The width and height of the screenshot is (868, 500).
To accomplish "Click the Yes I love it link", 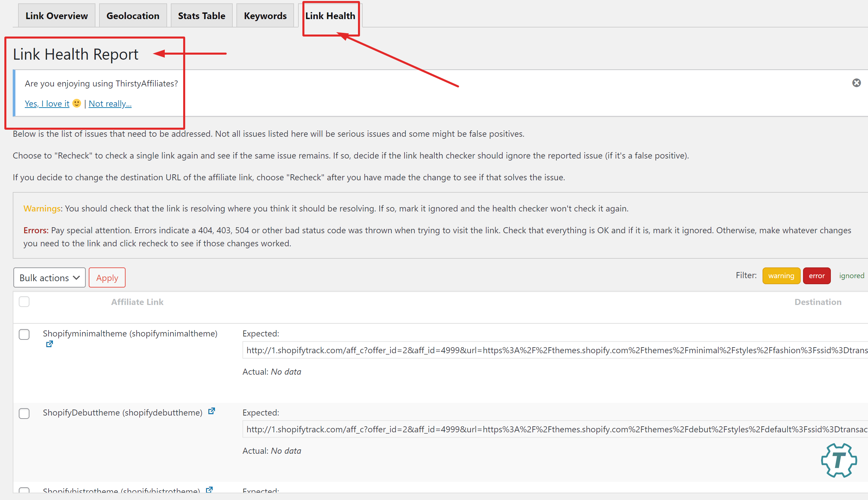I will tap(48, 103).
